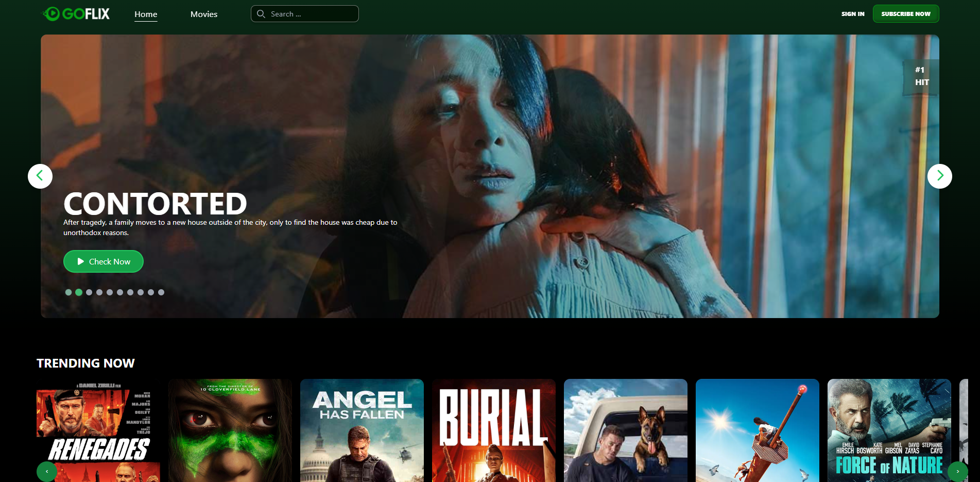Click the search magnifier icon
Screen dimensions: 980x482
pyautogui.click(x=261, y=13)
